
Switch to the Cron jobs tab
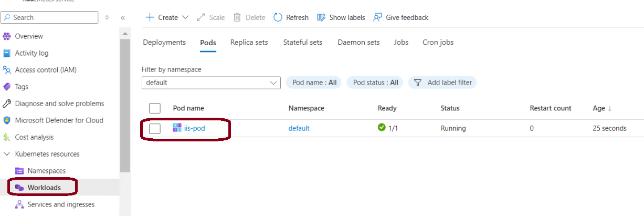pos(438,42)
